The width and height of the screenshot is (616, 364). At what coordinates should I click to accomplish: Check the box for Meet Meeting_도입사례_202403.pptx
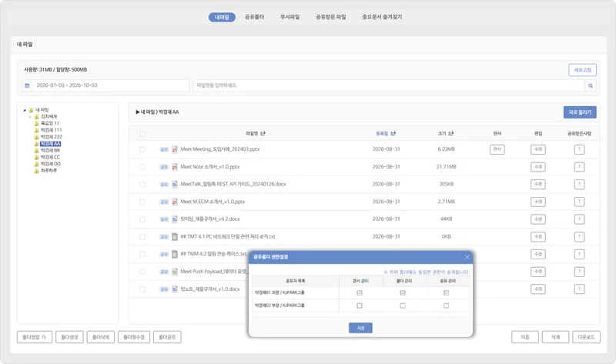[x=142, y=149]
